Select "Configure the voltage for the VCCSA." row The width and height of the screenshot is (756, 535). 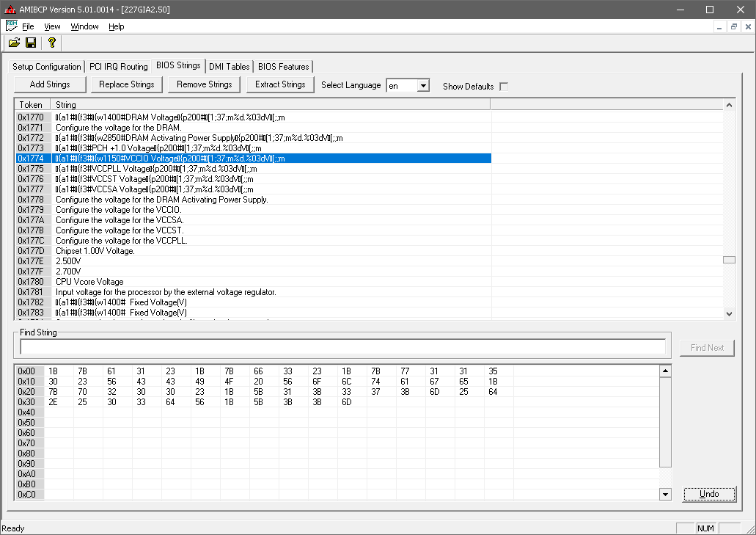pyautogui.click(x=253, y=220)
